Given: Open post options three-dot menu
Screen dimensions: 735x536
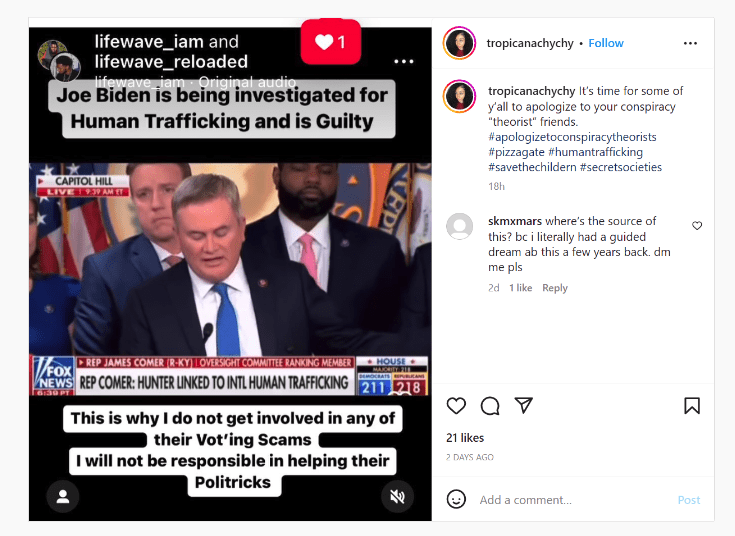Looking at the screenshot, I should click(690, 43).
